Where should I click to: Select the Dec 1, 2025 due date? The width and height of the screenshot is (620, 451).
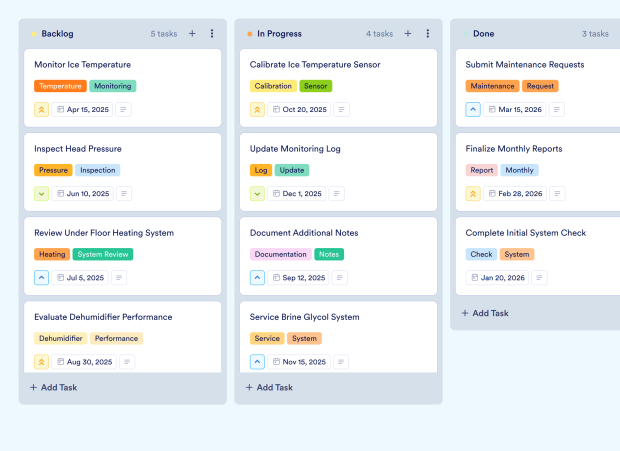297,193
